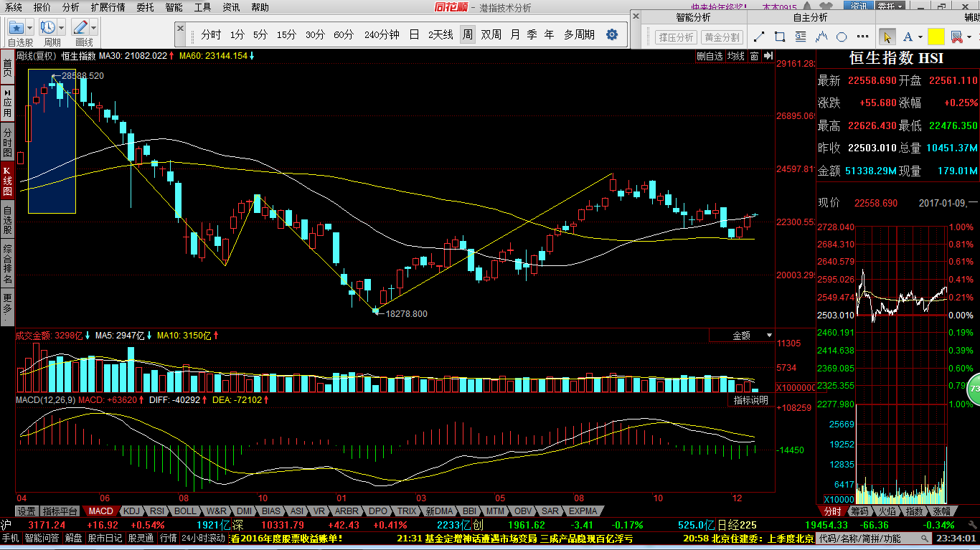Close the analysis toolbar panel
Image resolution: width=980 pixels, height=550 pixels.
636,16
